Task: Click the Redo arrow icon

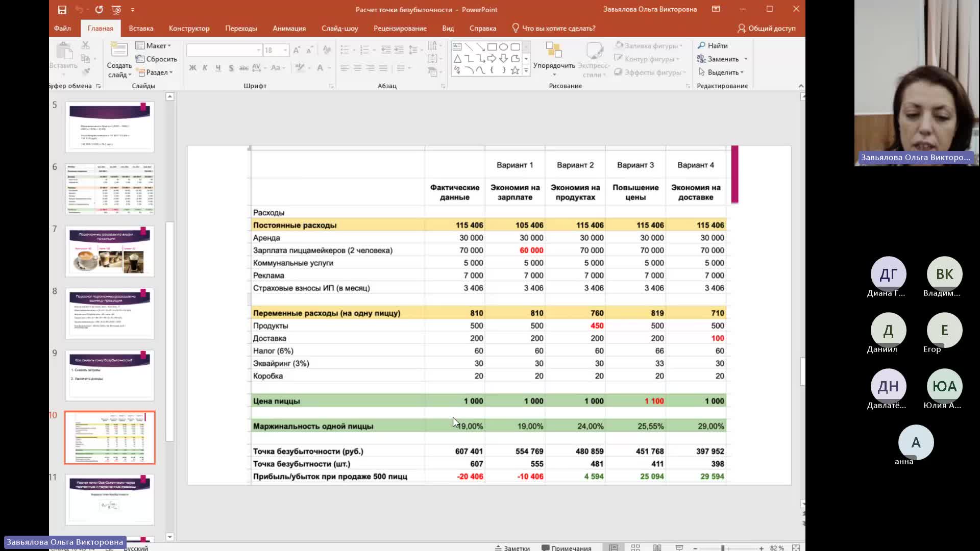Action: point(99,9)
